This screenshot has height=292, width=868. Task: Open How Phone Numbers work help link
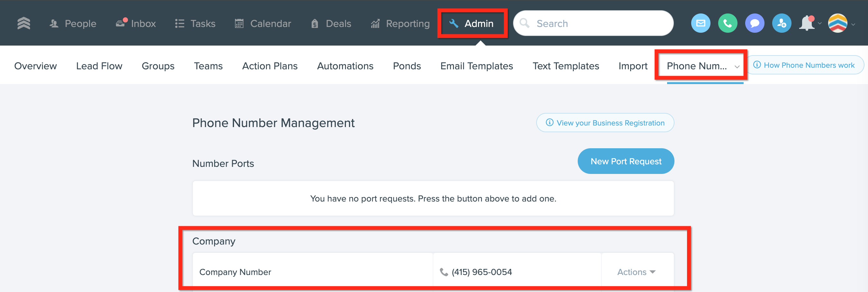click(x=805, y=65)
